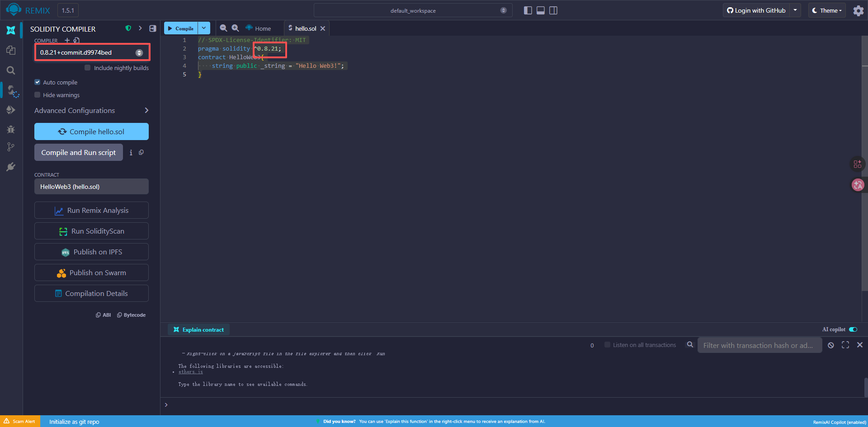
Task: Open the Plugin manager plug icon
Action: click(11, 167)
